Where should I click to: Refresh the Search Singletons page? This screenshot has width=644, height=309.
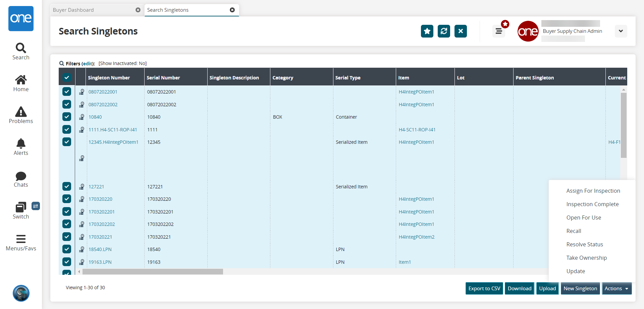coord(444,31)
